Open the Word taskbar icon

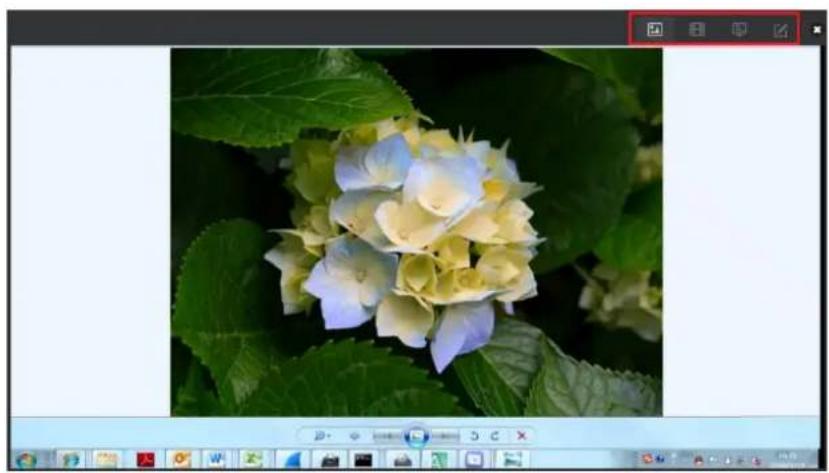[x=216, y=460]
